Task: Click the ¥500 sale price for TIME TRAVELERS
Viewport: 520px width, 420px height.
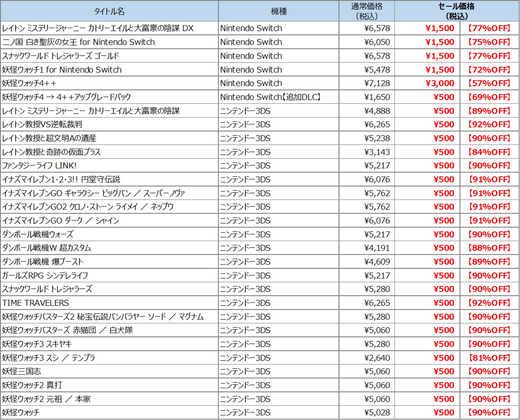Action: 444,303
